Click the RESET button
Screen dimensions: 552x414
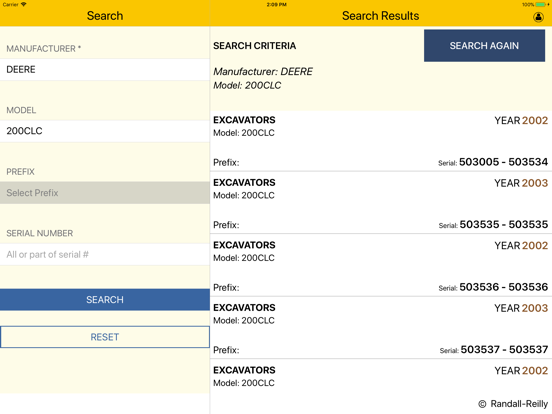105,337
